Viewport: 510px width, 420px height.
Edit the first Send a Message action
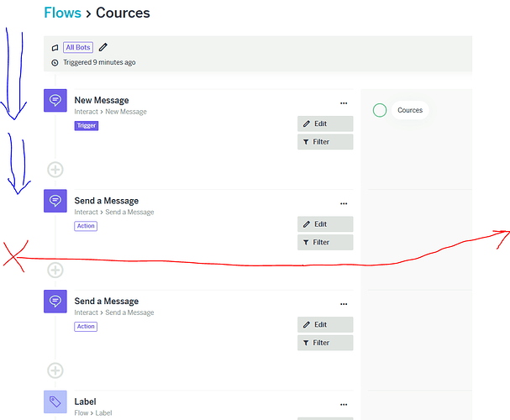[x=325, y=224]
